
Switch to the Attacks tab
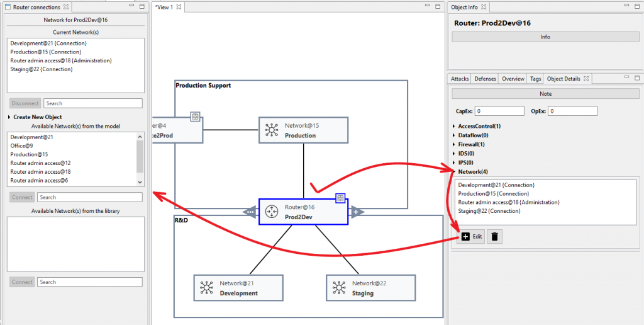[460, 79]
